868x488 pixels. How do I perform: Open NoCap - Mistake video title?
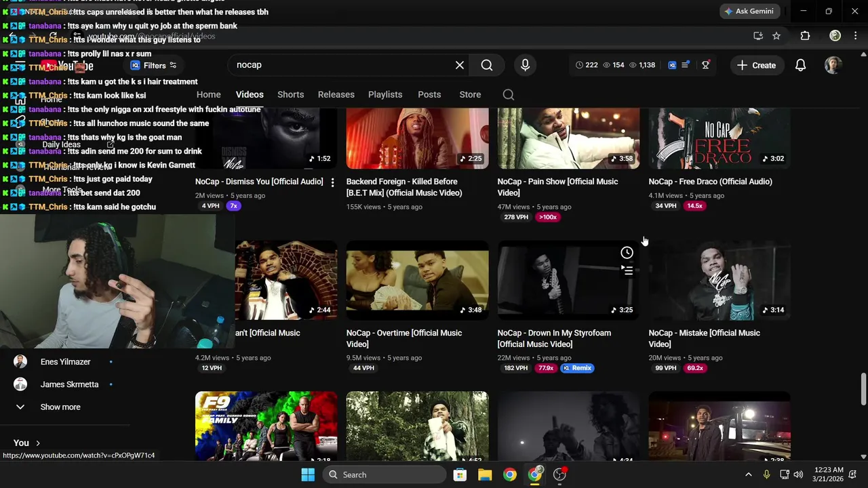(x=704, y=338)
